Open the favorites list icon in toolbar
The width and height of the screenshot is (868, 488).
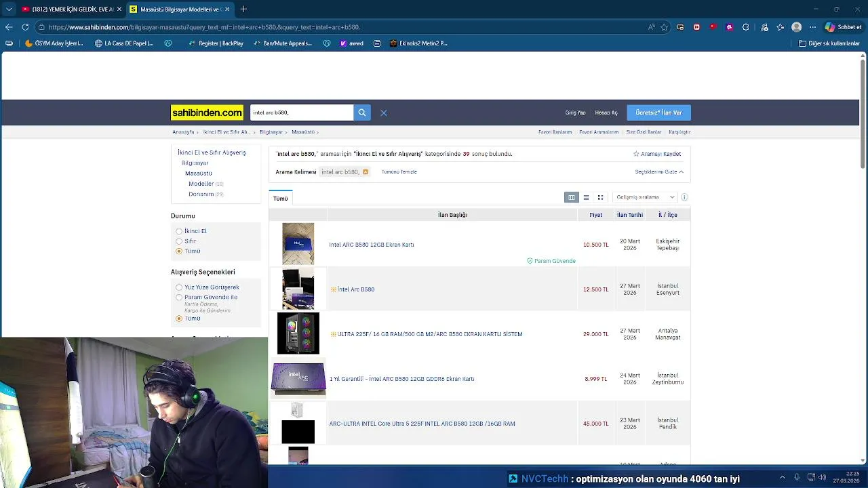[781, 27]
